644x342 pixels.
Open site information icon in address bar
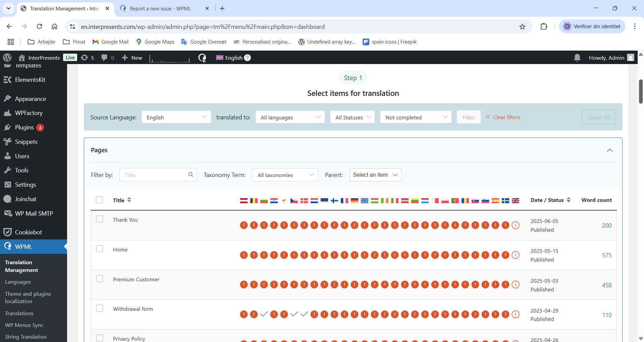pos(72,26)
